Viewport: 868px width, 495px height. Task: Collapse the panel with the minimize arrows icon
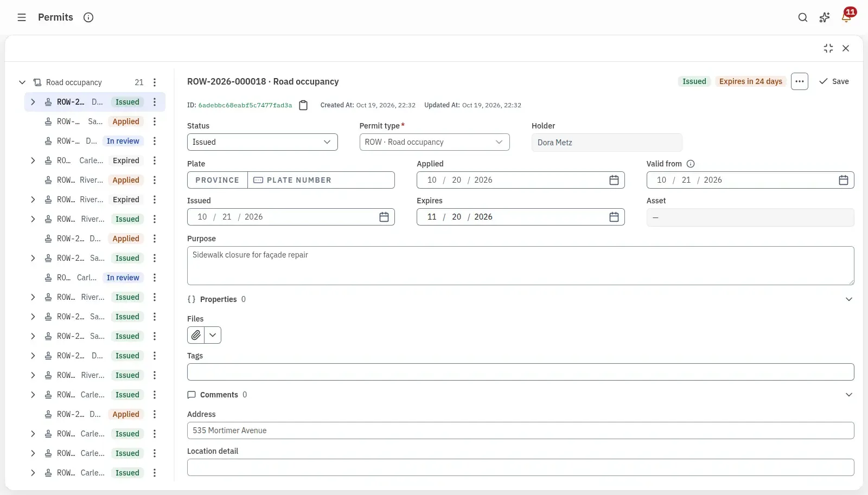click(x=828, y=48)
